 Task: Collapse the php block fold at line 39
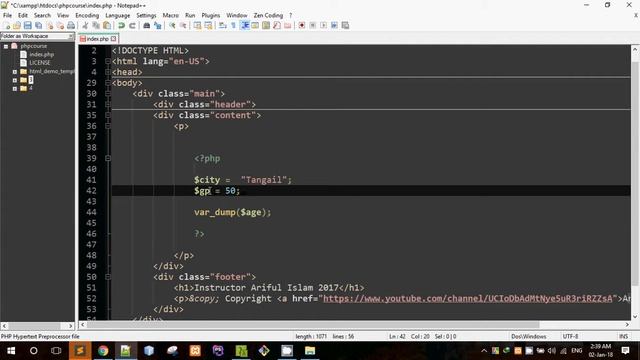108,158
